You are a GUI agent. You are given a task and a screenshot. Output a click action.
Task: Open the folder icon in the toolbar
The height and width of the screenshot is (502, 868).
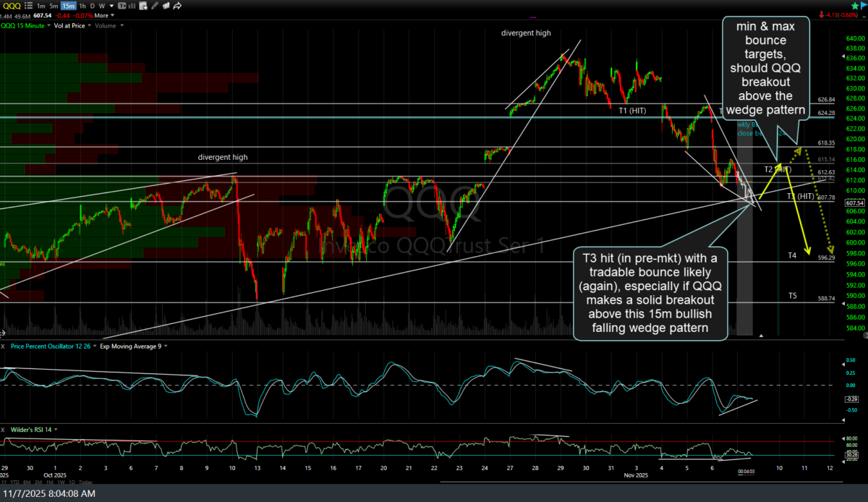coord(166,6)
